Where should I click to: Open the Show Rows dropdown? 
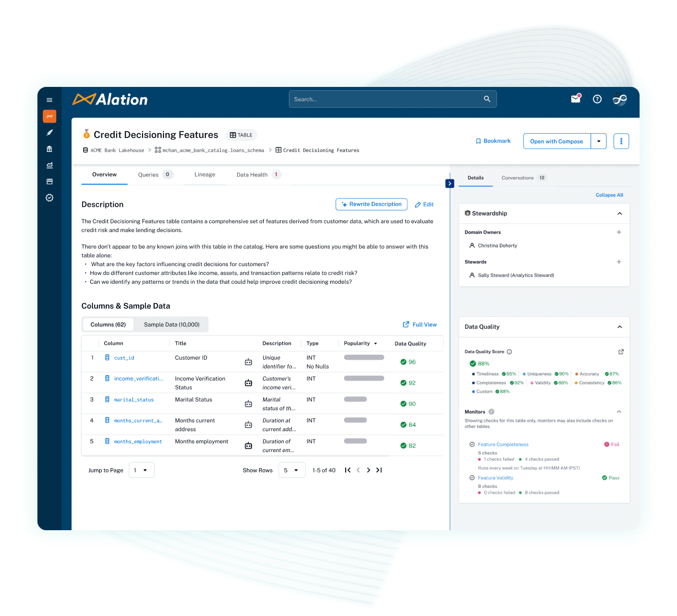[292, 470]
